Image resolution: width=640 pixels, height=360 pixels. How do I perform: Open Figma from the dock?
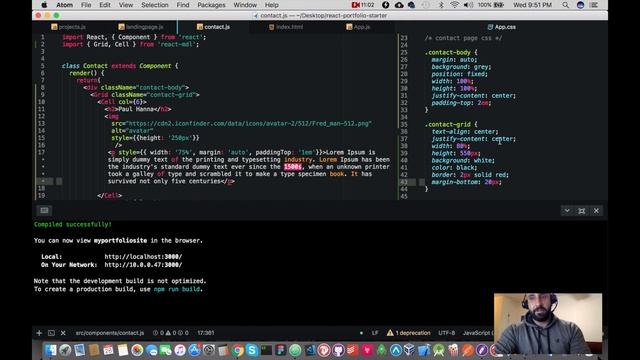281,350
